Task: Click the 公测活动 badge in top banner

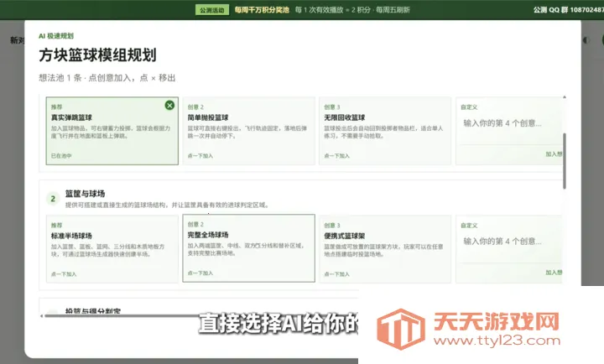Action: pos(212,10)
